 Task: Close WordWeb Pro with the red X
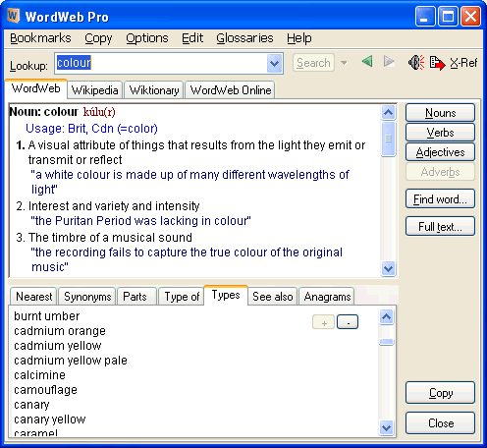[x=470, y=16]
